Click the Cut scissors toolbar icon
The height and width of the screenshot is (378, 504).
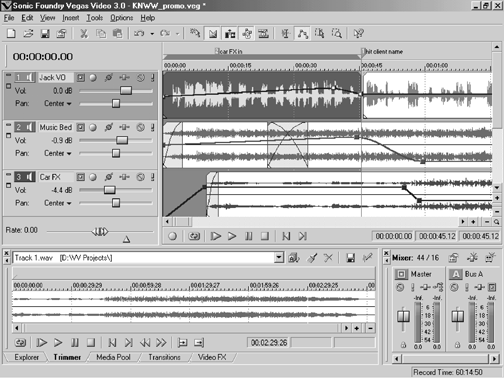[84, 33]
